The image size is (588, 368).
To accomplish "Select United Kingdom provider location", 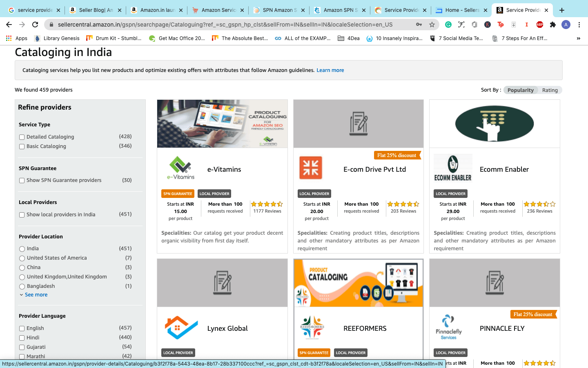I will click(x=22, y=277).
